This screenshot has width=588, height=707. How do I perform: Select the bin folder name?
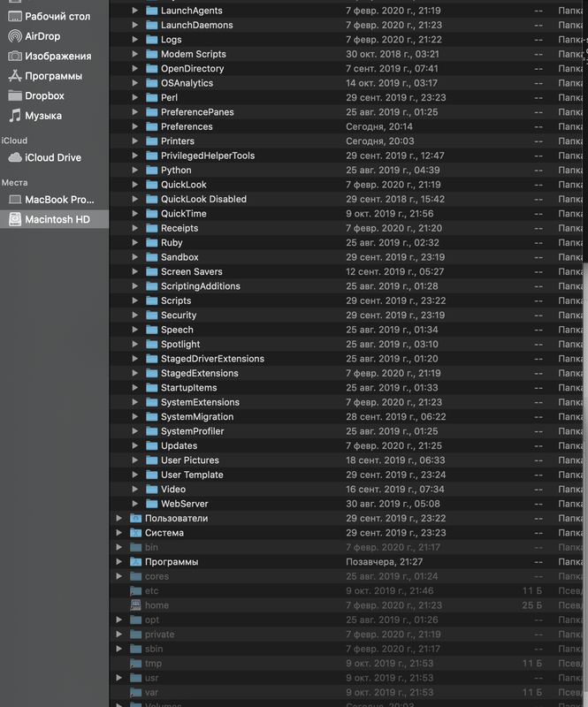pyautogui.click(x=151, y=547)
